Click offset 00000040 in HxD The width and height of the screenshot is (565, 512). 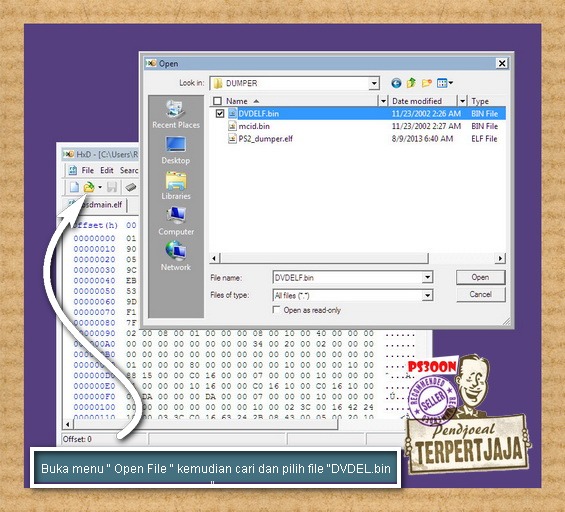[x=94, y=281]
